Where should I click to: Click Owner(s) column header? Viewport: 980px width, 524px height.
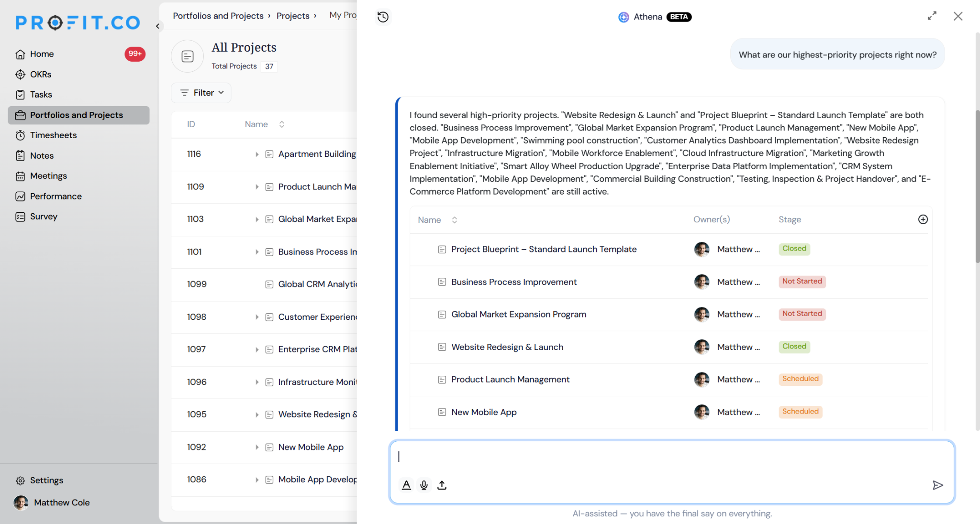[x=712, y=219]
